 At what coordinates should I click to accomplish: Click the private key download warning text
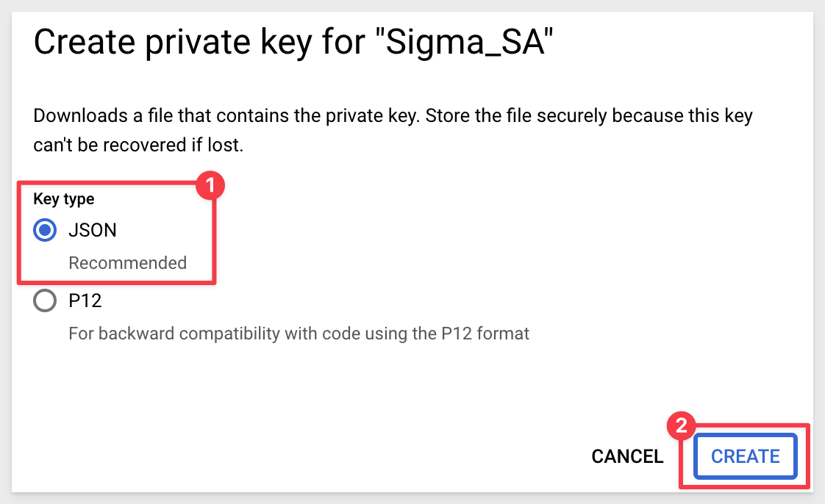click(x=393, y=130)
